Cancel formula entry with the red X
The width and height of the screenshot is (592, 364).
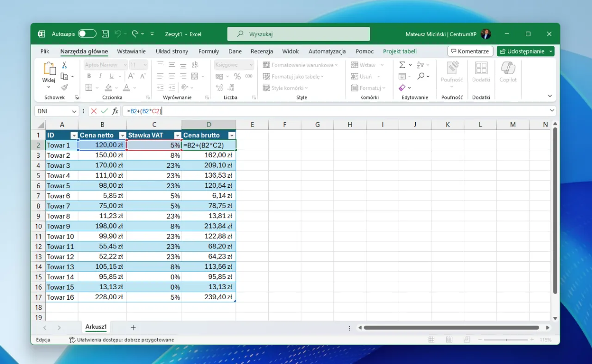(94, 111)
